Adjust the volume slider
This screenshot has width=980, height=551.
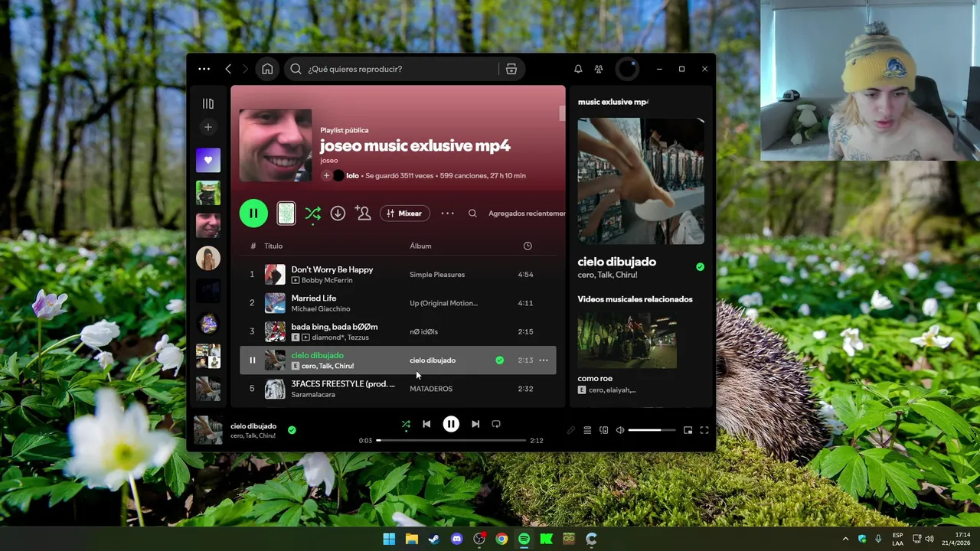pos(652,430)
